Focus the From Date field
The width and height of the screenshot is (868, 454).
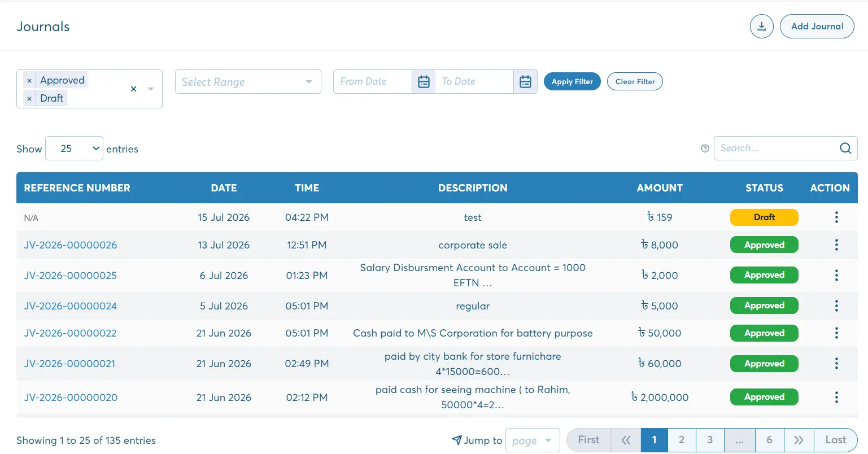[x=373, y=81]
